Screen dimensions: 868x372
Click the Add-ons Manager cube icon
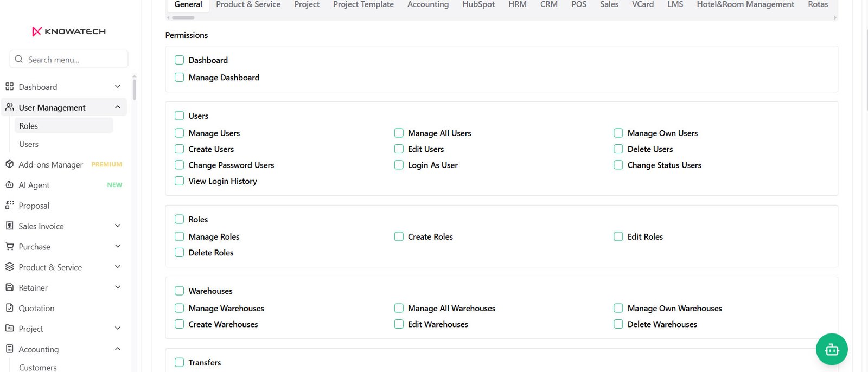tap(9, 164)
